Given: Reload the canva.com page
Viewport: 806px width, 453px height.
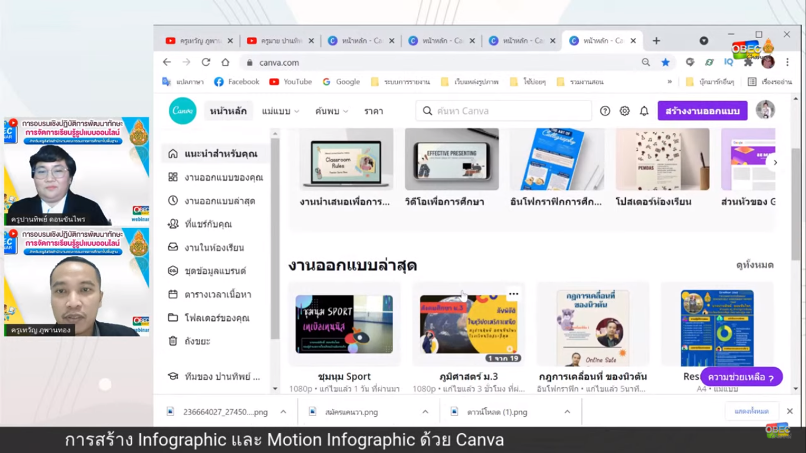Looking at the screenshot, I should [206, 62].
